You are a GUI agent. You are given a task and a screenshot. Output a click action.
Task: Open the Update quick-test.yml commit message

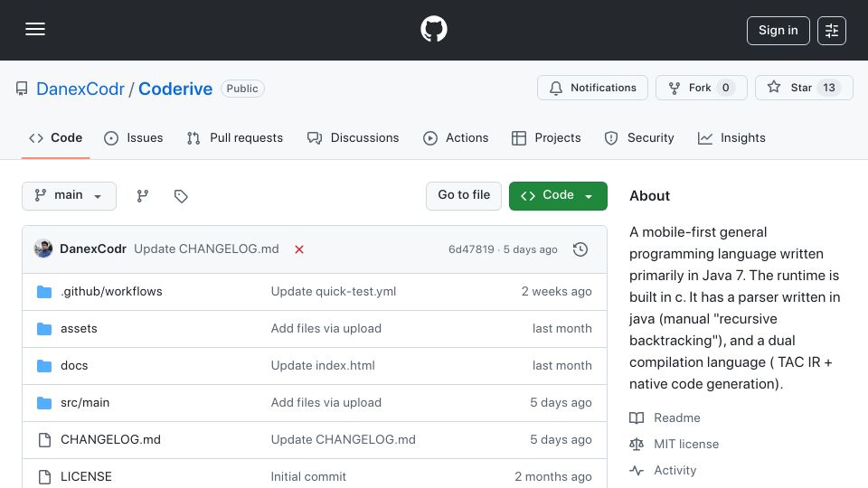(334, 292)
